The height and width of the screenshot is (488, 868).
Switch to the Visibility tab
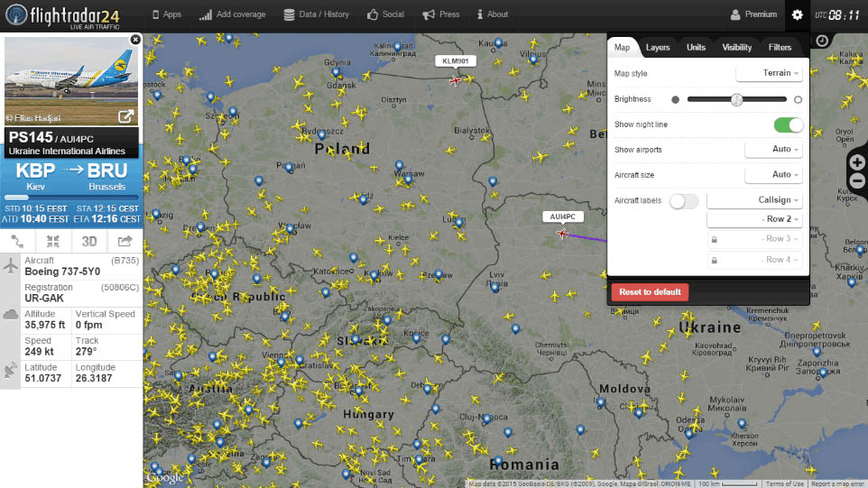point(737,48)
